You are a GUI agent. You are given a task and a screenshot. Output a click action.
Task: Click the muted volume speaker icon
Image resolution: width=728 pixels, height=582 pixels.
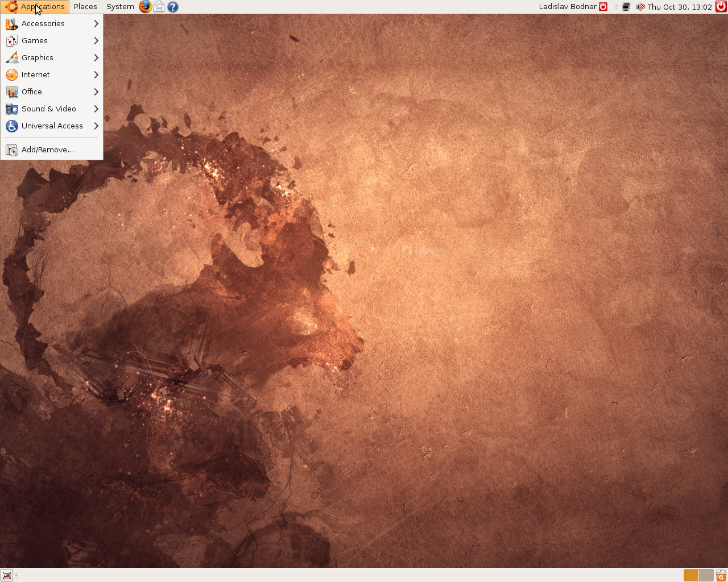[640, 7]
